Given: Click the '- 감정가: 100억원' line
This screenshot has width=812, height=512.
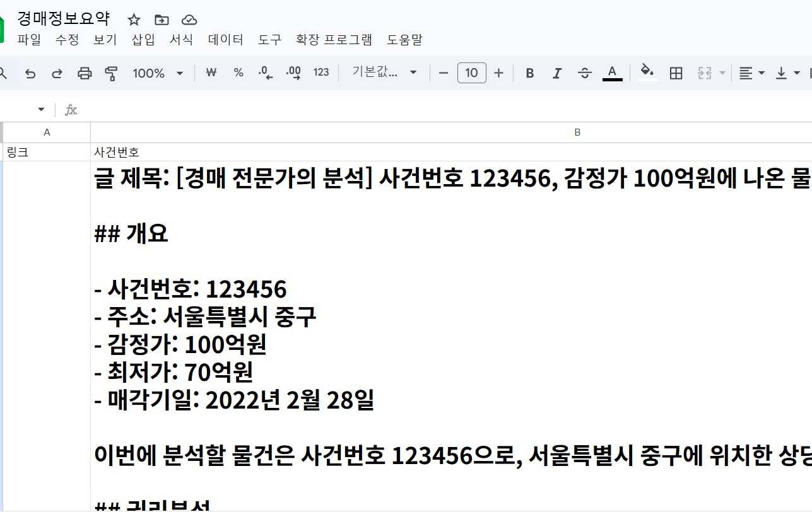Looking at the screenshot, I should (x=180, y=344).
